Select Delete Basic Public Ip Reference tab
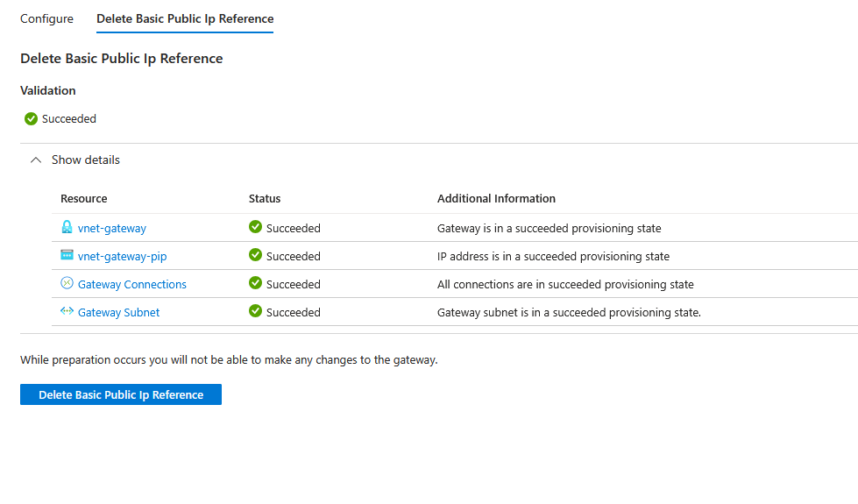Screen dimensions: 858x504 tap(185, 18)
